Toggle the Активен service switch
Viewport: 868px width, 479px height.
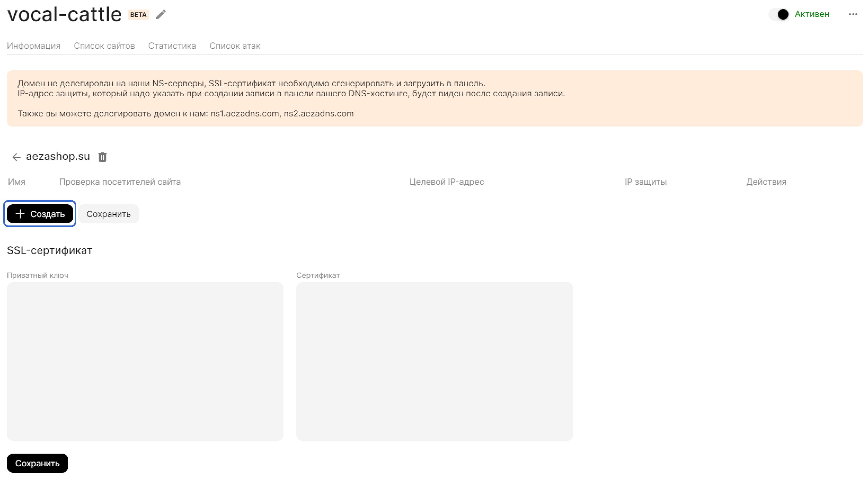click(779, 14)
